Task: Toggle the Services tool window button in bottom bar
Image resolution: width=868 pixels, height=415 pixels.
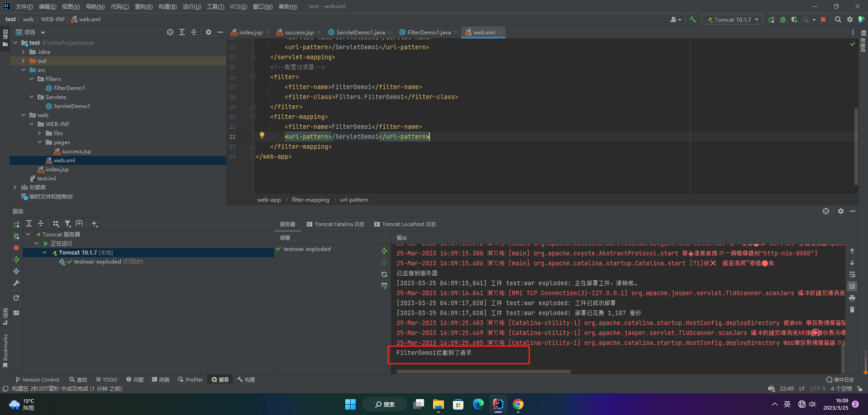Action: 220,380
